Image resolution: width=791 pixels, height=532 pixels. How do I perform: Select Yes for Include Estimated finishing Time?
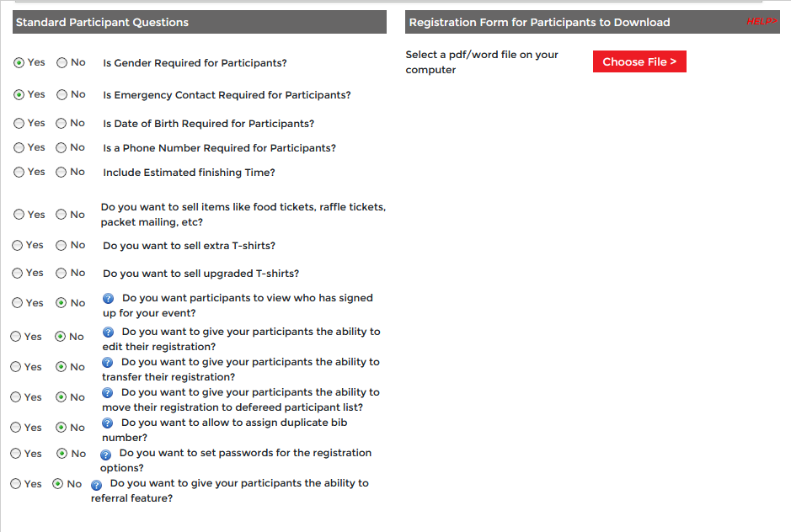19,173
